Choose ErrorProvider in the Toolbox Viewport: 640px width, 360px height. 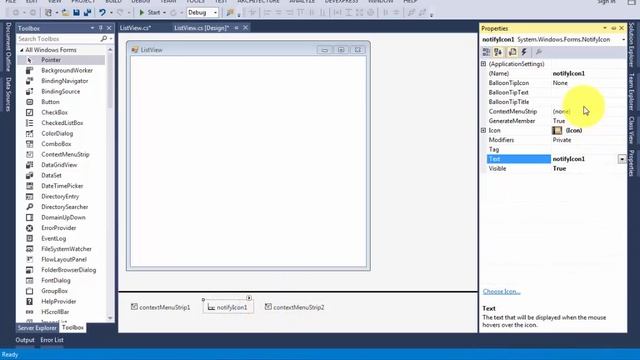61,228
